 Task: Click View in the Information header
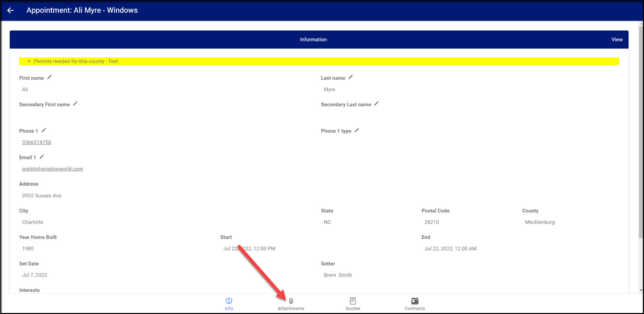click(617, 40)
